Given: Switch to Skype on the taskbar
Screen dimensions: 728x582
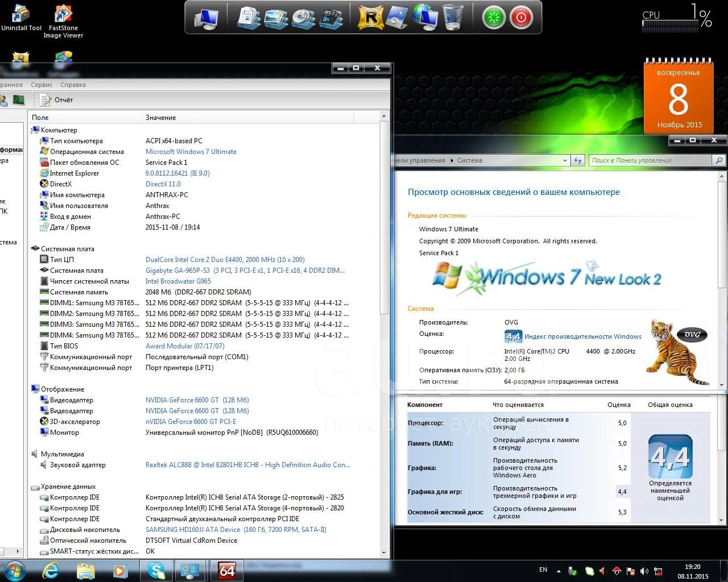Looking at the screenshot, I should coord(156,570).
